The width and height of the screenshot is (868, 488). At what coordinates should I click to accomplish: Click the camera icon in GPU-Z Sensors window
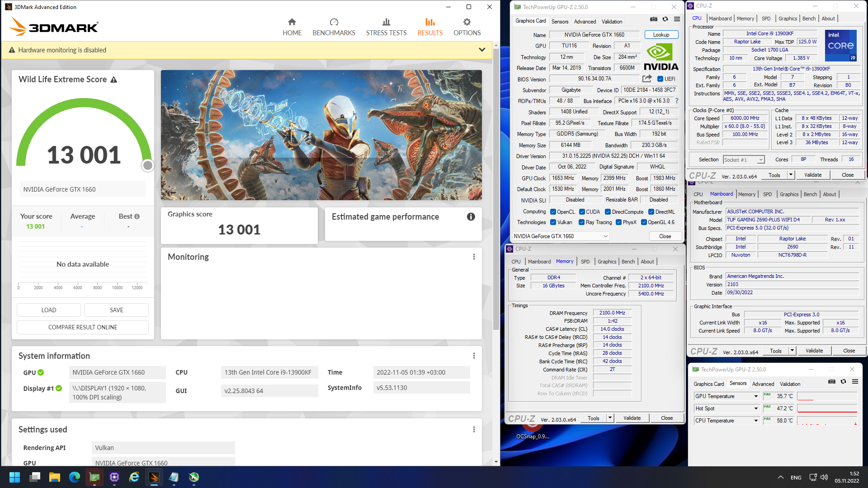click(832, 381)
